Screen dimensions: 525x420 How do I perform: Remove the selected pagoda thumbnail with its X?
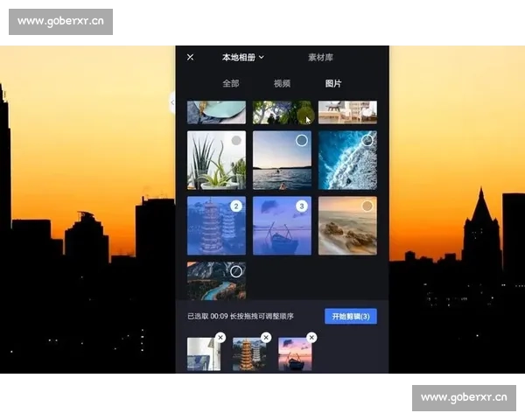click(266, 338)
